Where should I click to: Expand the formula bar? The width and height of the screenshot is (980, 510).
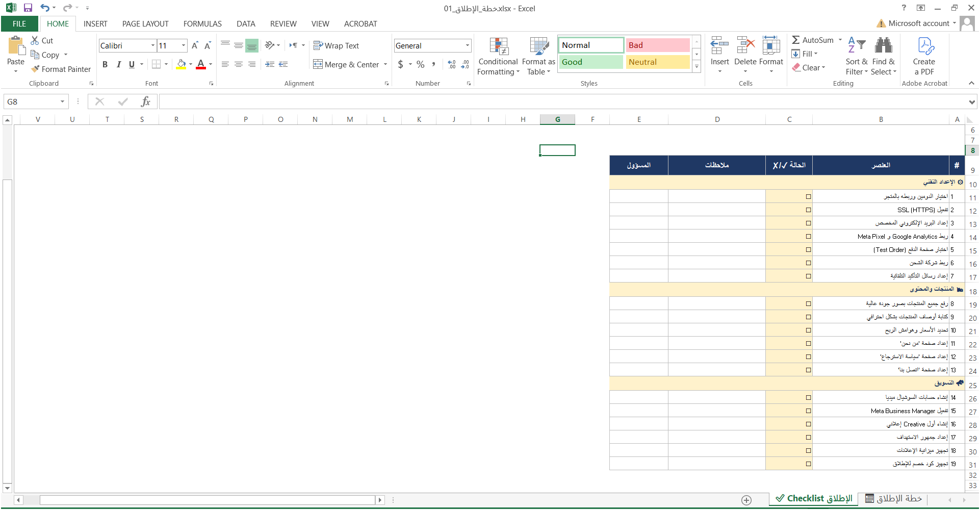[x=972, y=102]
